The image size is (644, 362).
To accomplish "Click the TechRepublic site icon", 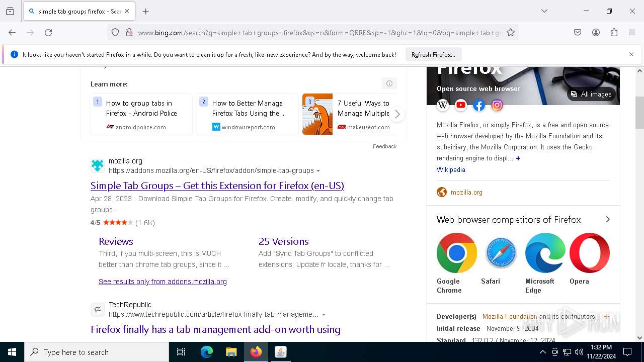I will point(98,310).
